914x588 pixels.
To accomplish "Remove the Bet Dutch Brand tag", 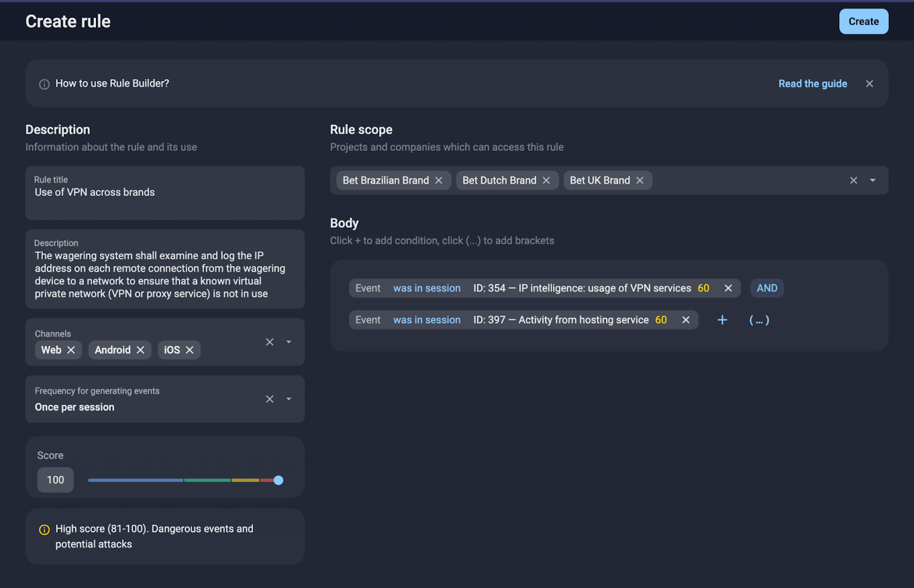I will [x=547, y=180].
